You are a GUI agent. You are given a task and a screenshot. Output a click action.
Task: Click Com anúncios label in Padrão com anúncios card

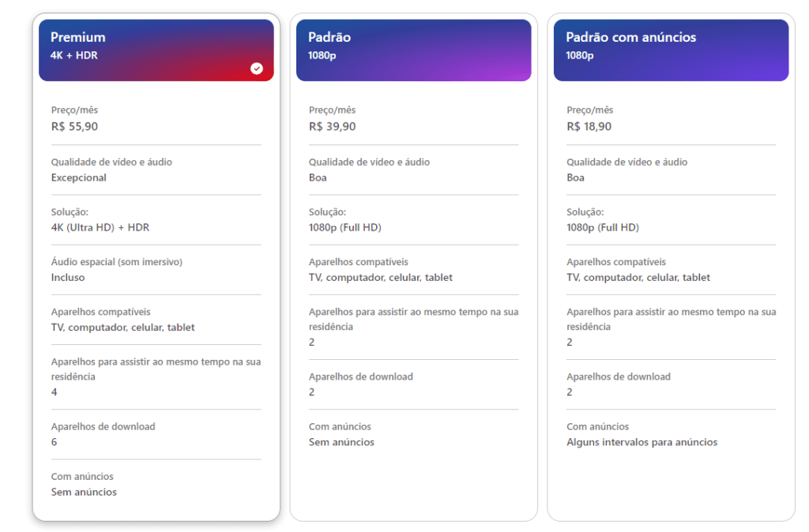pyautogui.click(x=598, y=426)
